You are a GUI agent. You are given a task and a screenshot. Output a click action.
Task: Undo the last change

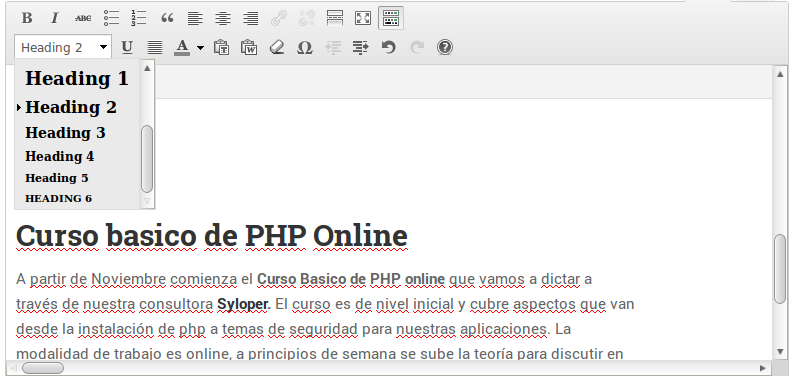388,48
